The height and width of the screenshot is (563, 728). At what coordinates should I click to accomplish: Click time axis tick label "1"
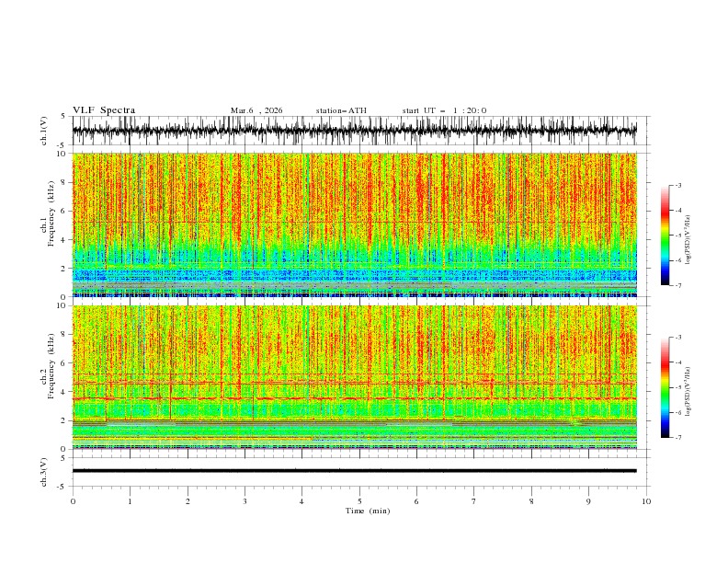130,501
